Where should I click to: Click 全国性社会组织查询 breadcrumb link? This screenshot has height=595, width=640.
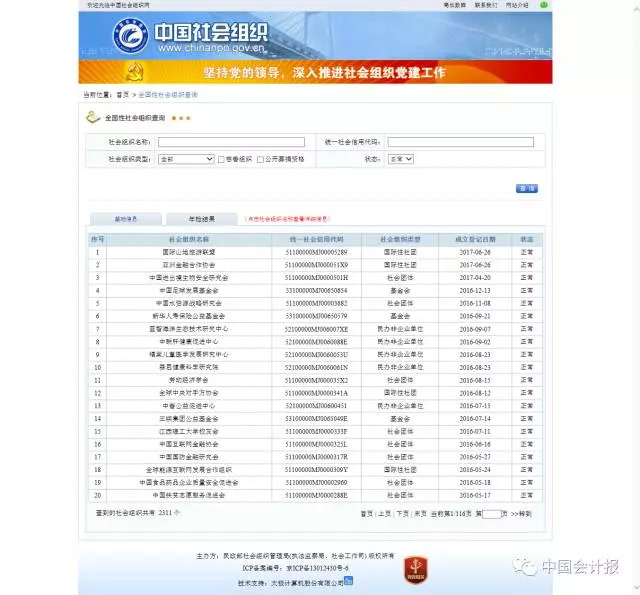coord(168,95)
